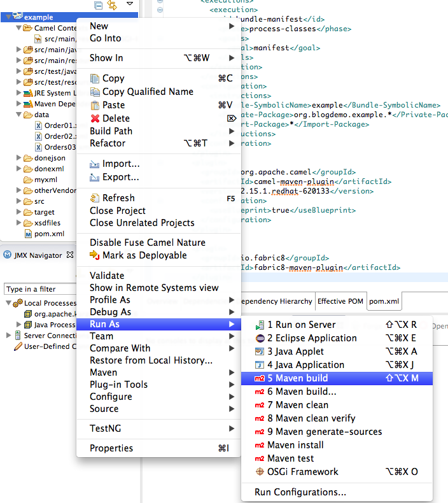Expand the src/test/java source folder
448x503 pixels.
pos(19,71)
